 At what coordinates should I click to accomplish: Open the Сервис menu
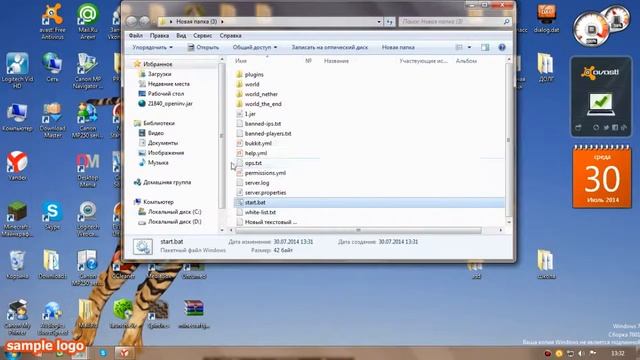coord(202,36)
